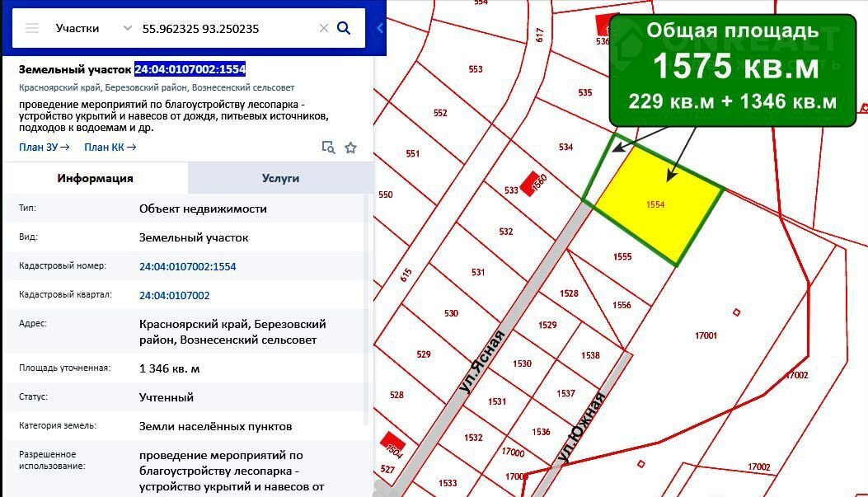
Task: Open cadastral quarter 24:04:0107002 link
Action: coord(175,295)
